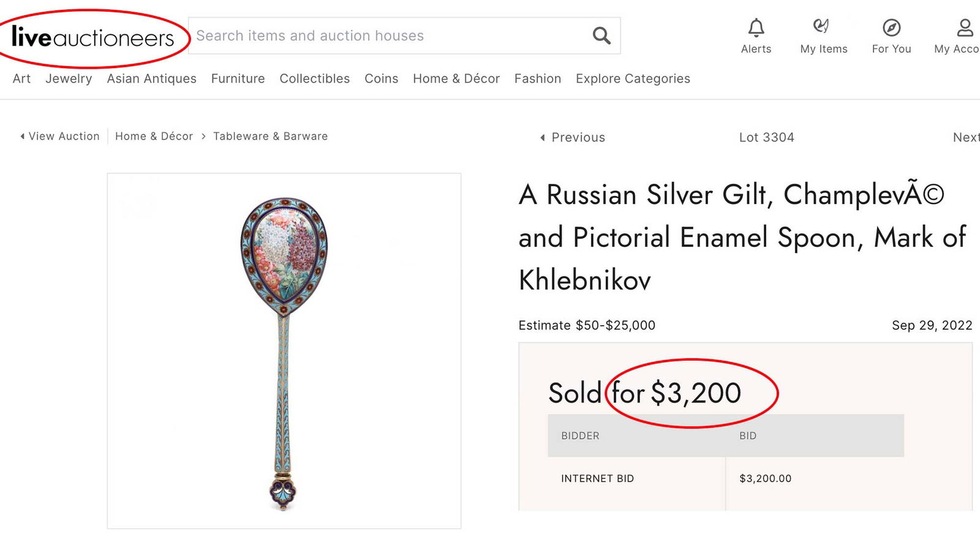The image size is (980, 539).
Task: Click the Furniture navigation link
Action: 238,78
